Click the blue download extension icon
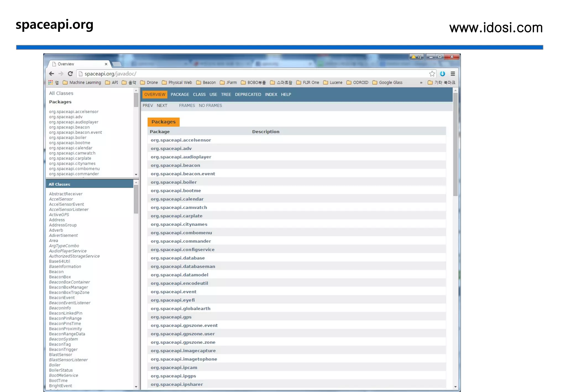 point(442,74)
